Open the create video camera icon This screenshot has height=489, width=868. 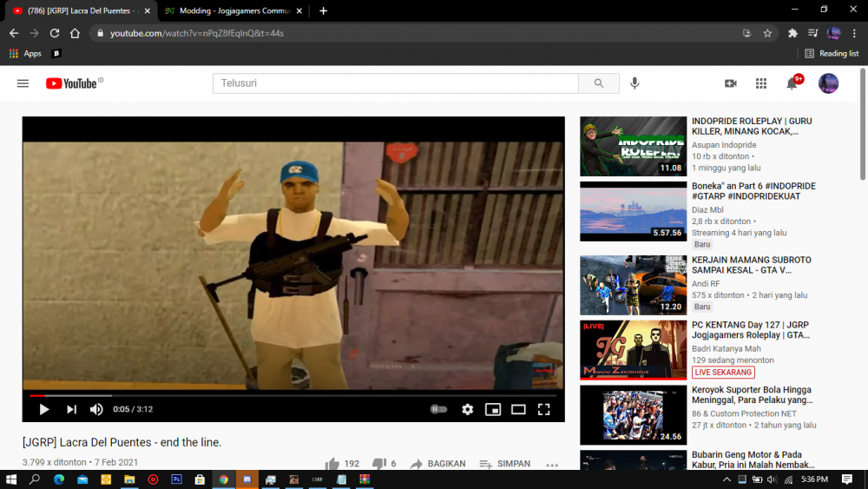731,83
